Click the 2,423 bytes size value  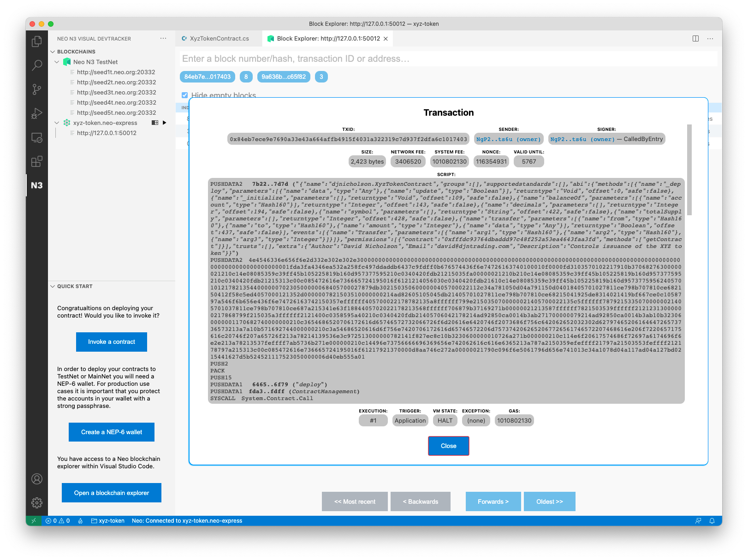pyautogui.click(x=367, y=162)
